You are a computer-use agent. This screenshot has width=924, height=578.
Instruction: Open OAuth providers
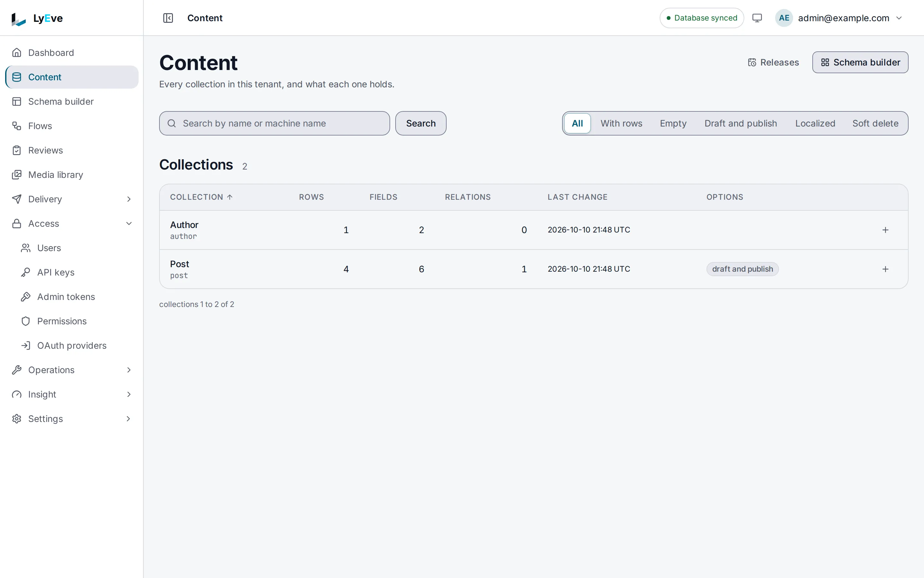click(76, 346)
